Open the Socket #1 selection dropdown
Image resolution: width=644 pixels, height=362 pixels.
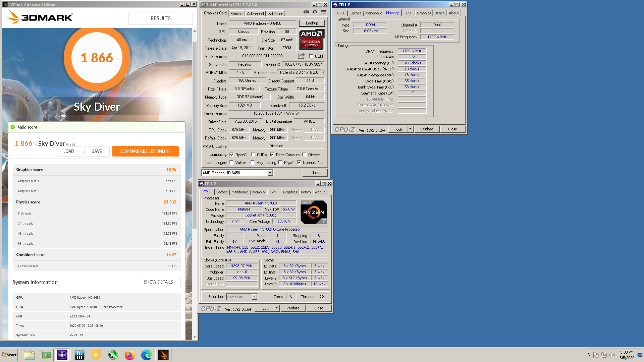click(x=241, y=297)
